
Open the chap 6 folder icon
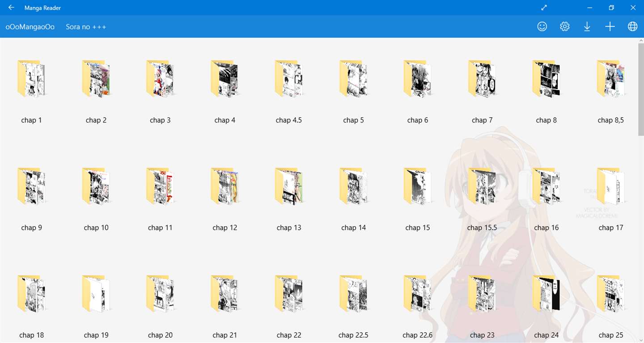[418, 79]
